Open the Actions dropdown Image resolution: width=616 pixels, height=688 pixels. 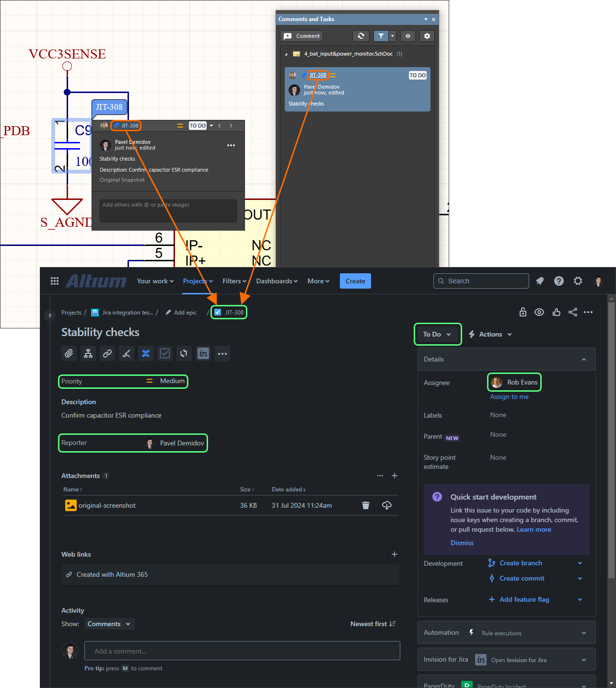(490, 334)
